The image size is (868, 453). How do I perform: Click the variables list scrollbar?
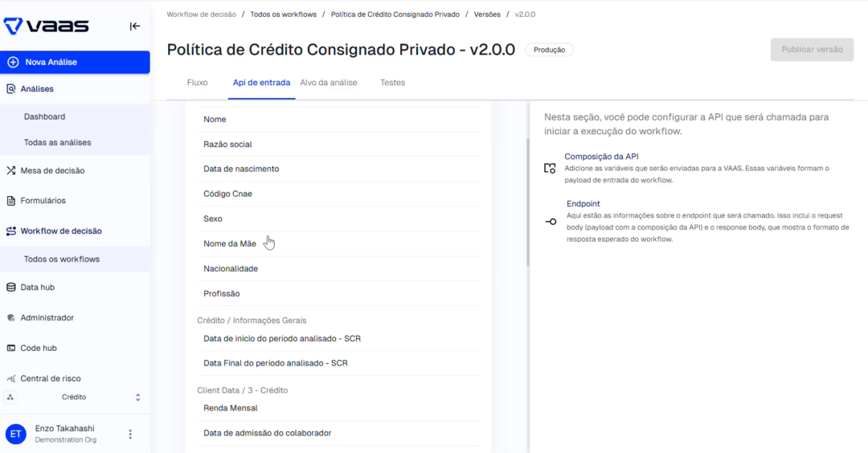[x=528, y=202]
